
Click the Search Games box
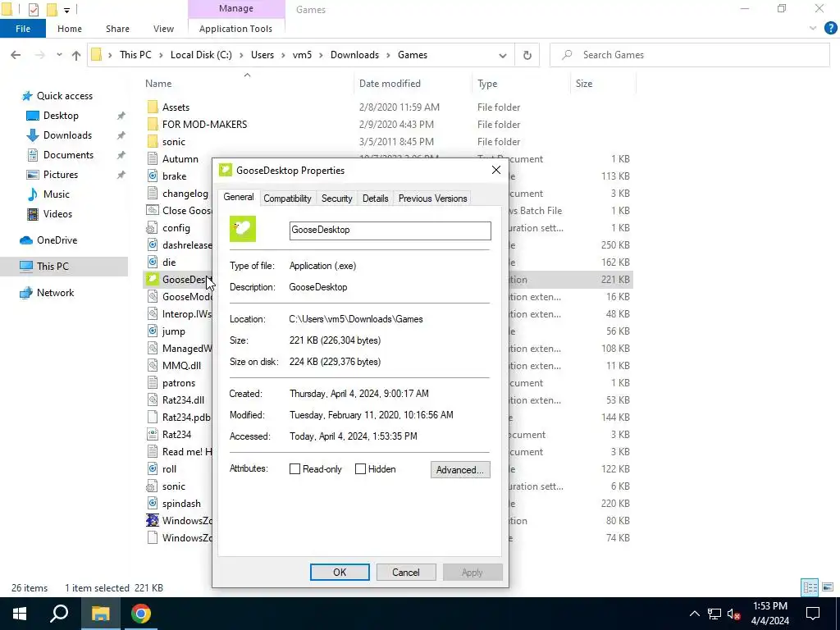click(x=689, y=55)
